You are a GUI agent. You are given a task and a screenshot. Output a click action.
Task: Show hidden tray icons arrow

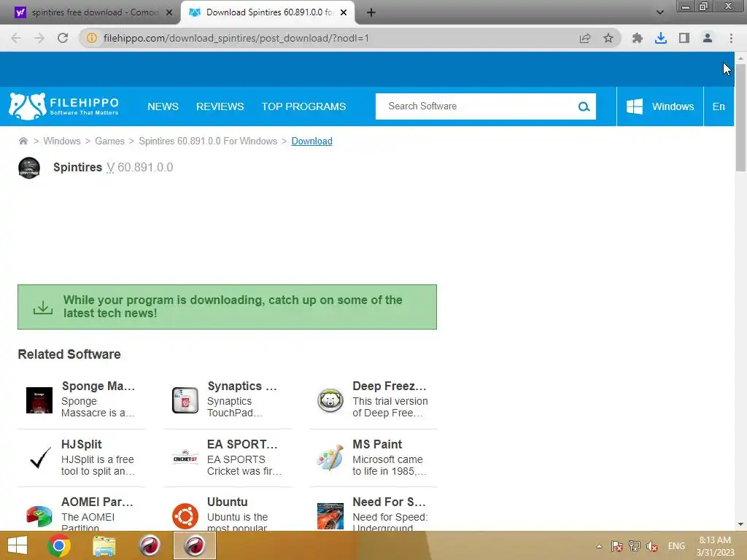600,546
